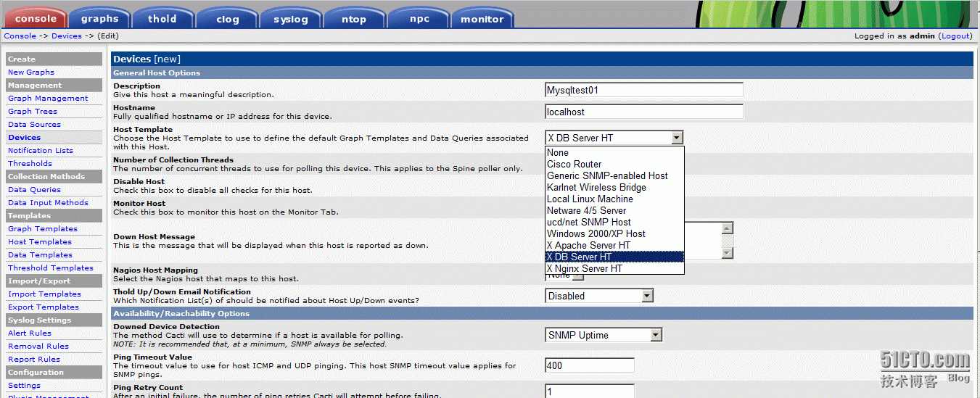Viewport: 980px width, 398px height.
Task: Select None in Host Template list
Action: (x=614, y=152)
